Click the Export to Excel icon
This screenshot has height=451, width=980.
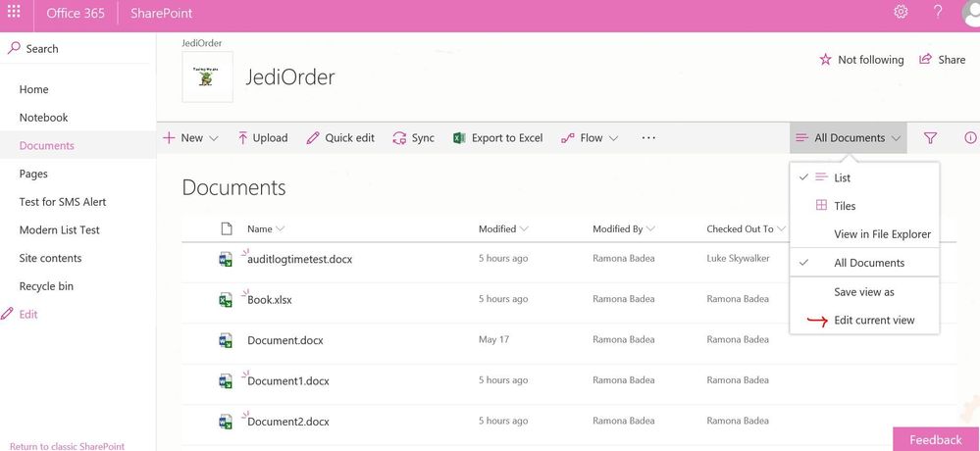coord(459,138)
